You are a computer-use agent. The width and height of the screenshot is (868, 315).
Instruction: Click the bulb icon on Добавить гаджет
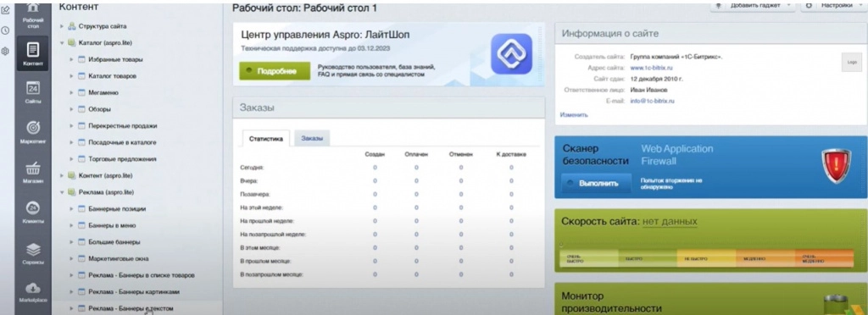pyautogui.click(x=719, y=5)
